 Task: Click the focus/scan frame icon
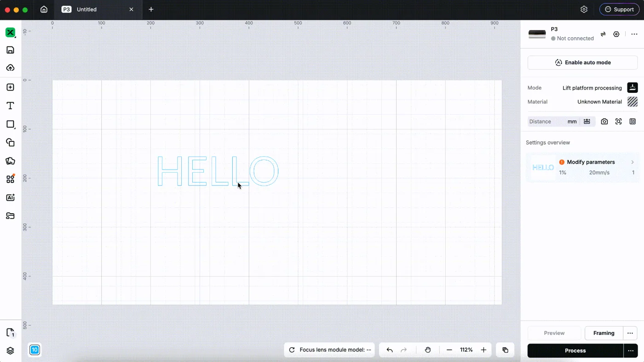[x=619, y=121]
